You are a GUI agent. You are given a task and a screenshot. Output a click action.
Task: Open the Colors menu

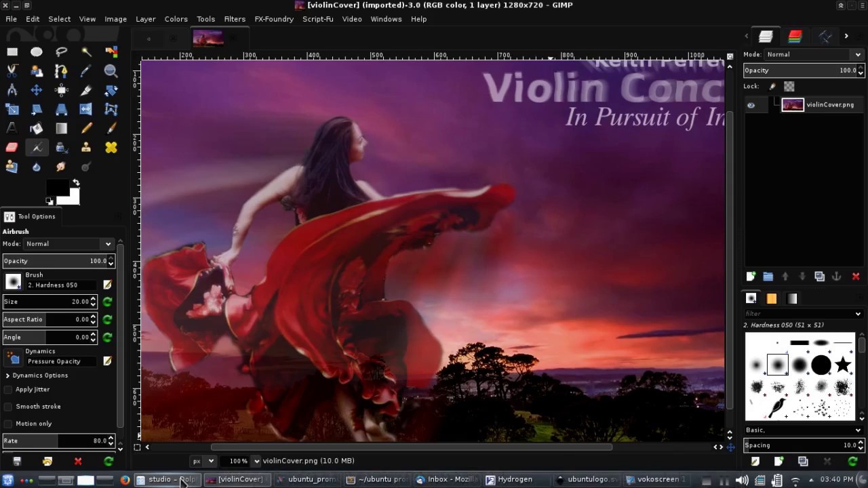tap(176, 19)
